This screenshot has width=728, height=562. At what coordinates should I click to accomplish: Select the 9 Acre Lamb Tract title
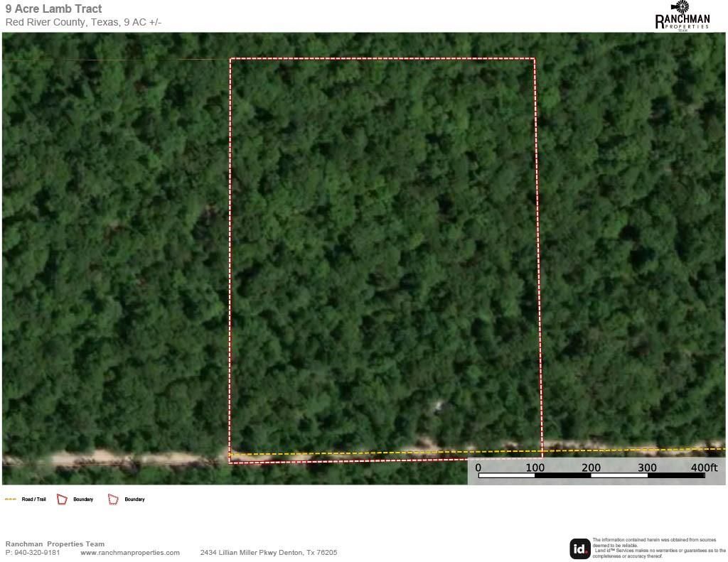coord(53,9)
